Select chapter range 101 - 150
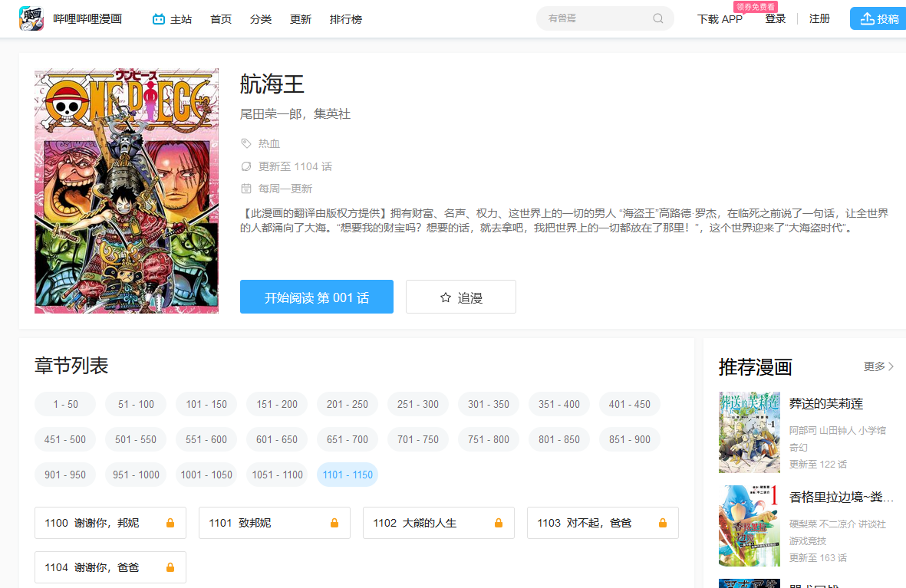Screen dimensions: 906x588 206,404
